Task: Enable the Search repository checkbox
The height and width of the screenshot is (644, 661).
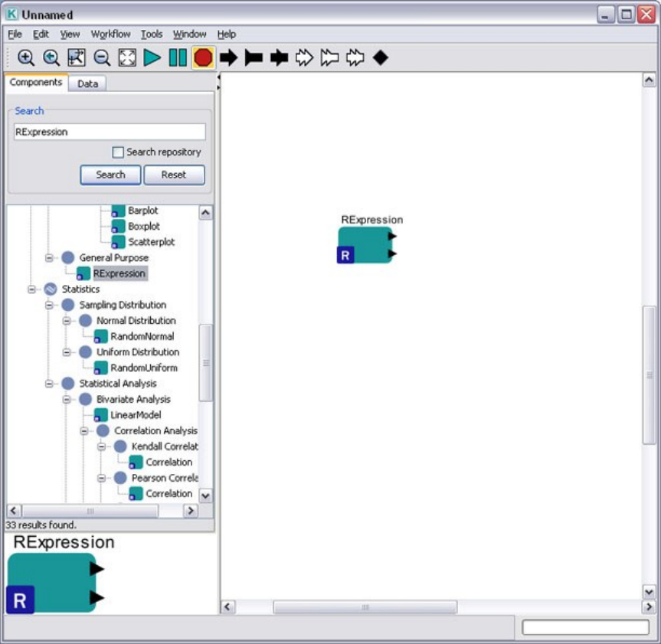Action: click(118, 152)
